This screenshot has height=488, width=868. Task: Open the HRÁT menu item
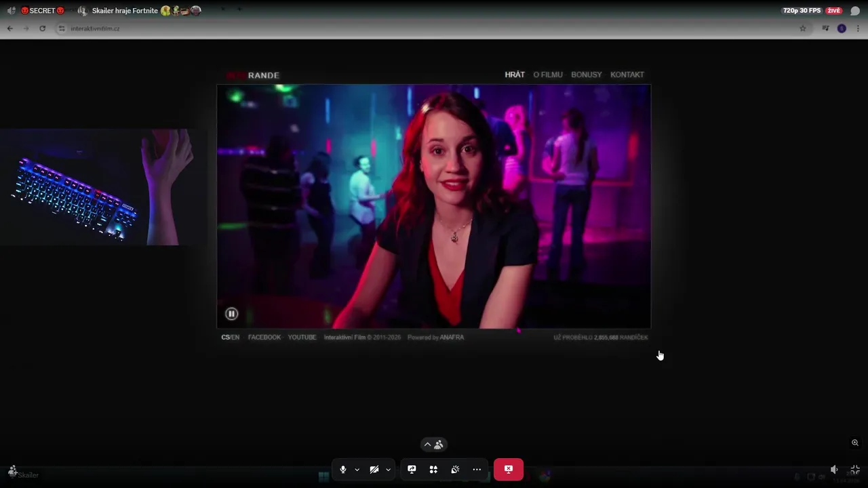[x=515, y=75]
